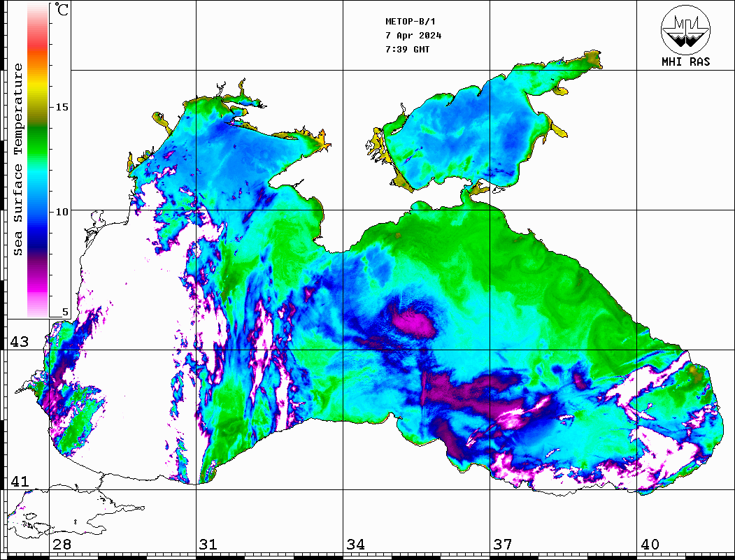Click the MHI RAS caption text

point(685,62)
